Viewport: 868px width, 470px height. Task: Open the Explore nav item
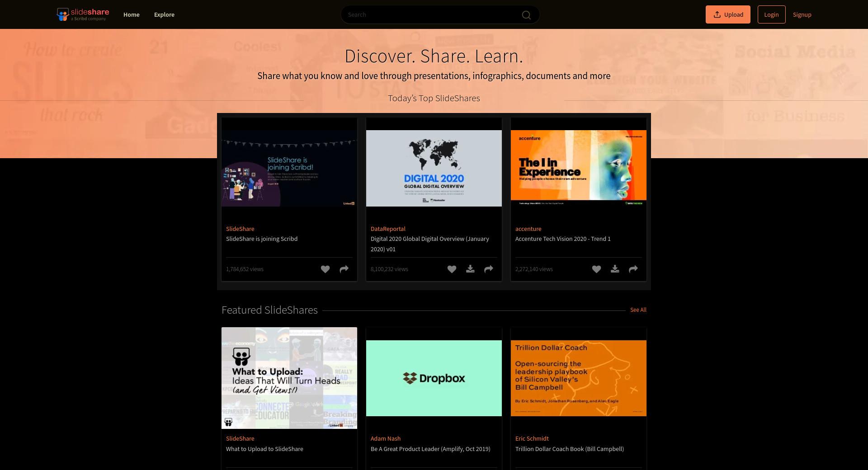click(x=164, y=14)
